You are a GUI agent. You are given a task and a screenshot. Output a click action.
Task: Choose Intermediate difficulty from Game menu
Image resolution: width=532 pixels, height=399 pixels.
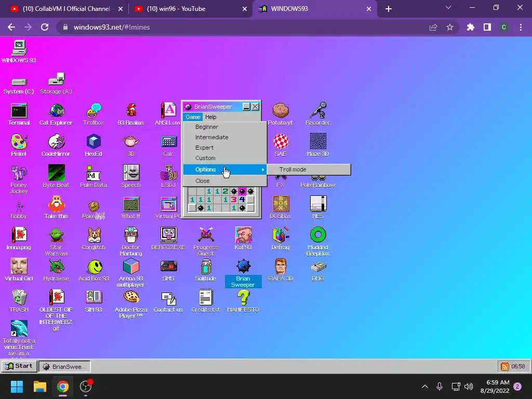click(224, 137)
